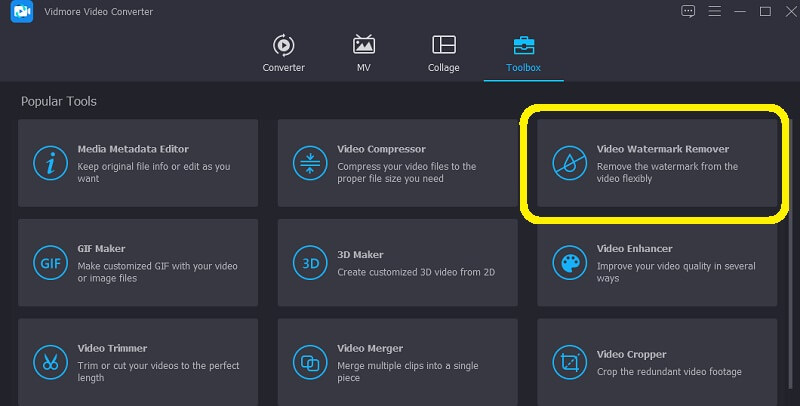
Task: Click the 3D Maker icon
Action: [x=310, y=263]
